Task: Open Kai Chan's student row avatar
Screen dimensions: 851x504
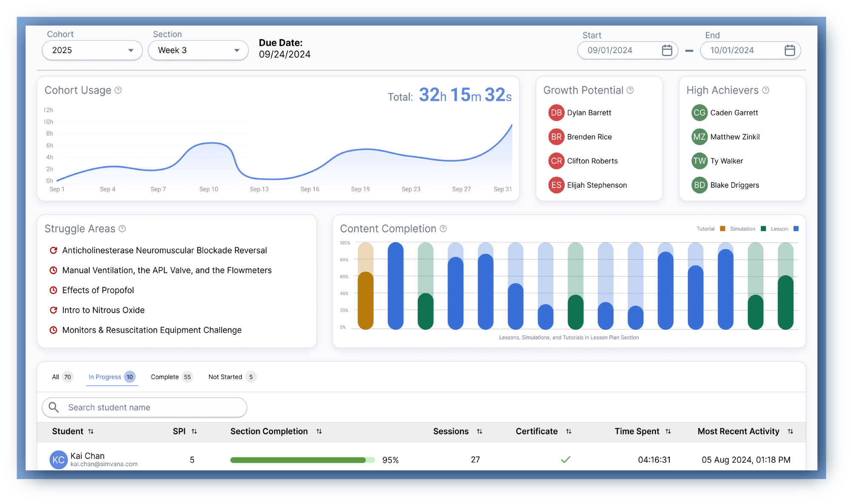Action: click(x=58, y=460)
